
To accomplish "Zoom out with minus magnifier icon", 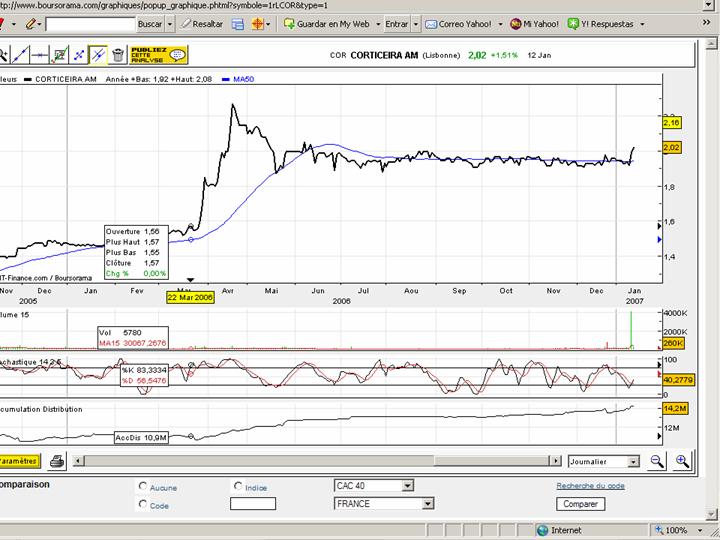I will pos(657,461).
